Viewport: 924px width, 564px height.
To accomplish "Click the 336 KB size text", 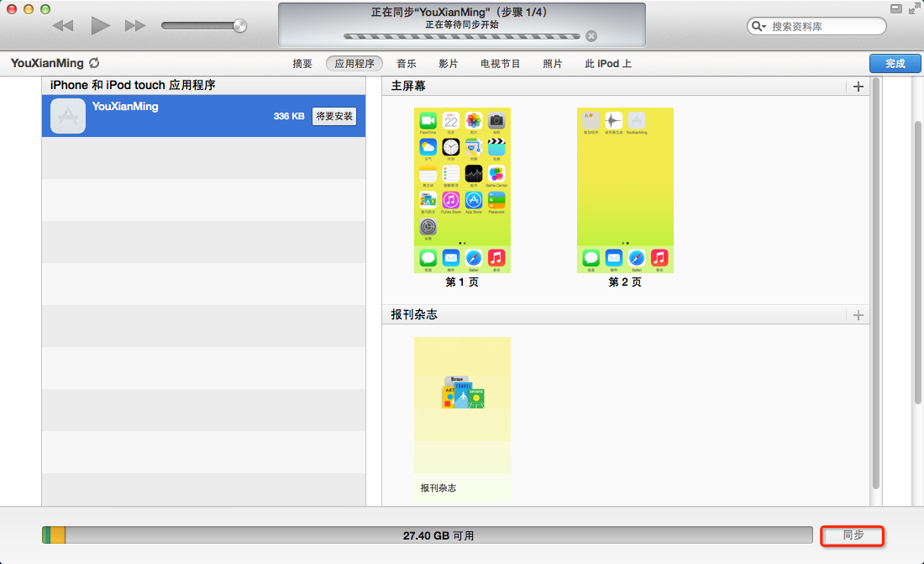I will 289,116.
